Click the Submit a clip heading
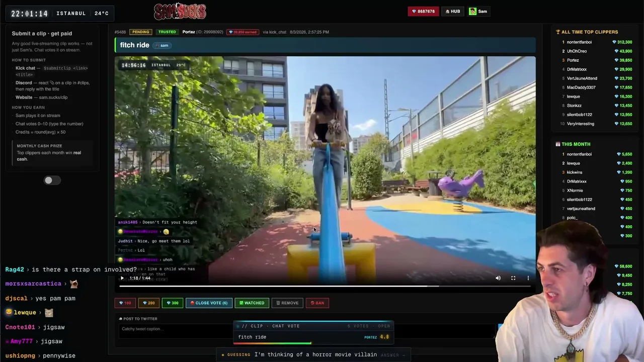This screenshot has height=362, width=644. point(42,33)
